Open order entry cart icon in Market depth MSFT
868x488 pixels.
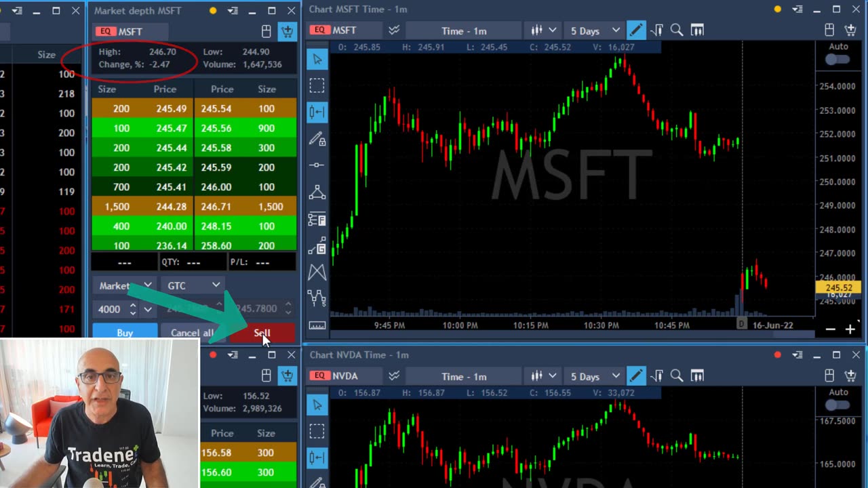(288, 31)
